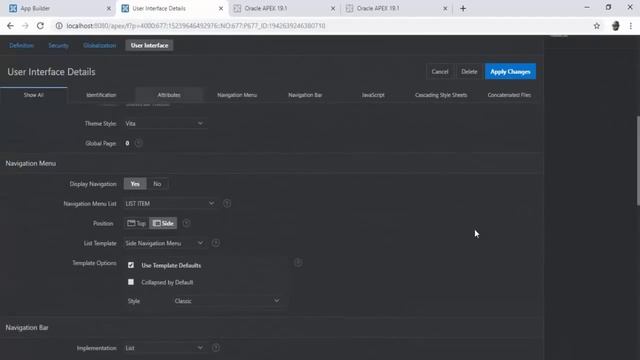Open help for Template Options
640x360 pixels.
point(298,262)
